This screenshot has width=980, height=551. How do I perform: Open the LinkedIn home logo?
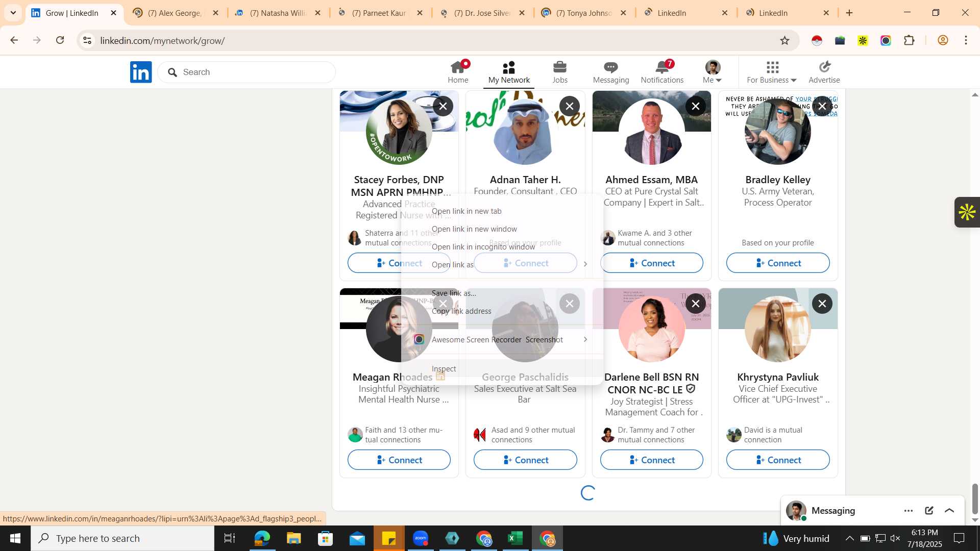tap(141, 72)
